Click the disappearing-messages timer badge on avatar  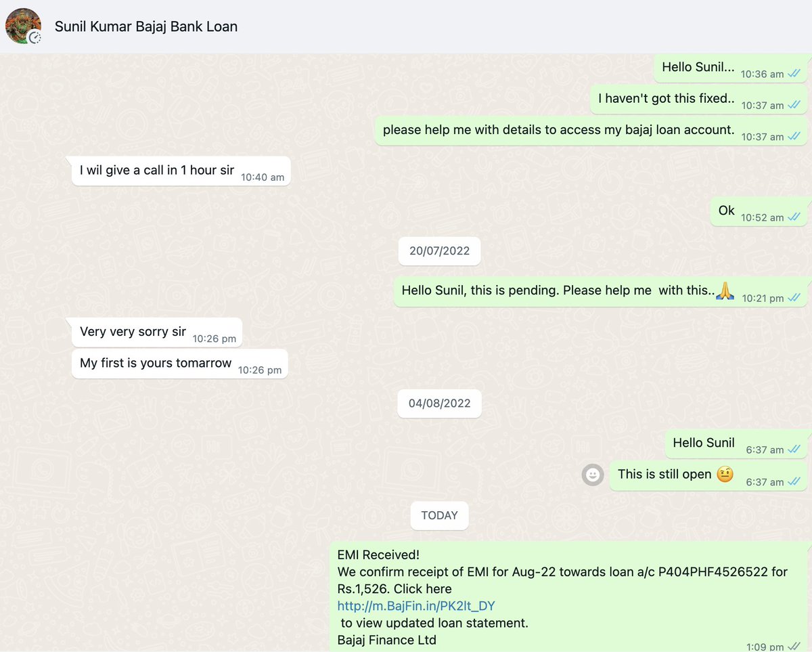pyautogui.click(x=35, y=38)
